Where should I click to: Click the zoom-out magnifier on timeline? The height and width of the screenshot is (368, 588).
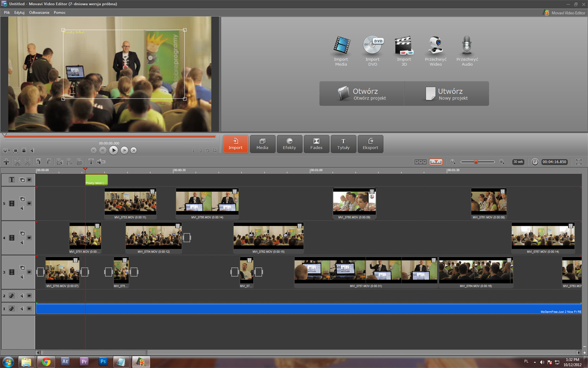(x=502, y=161)
